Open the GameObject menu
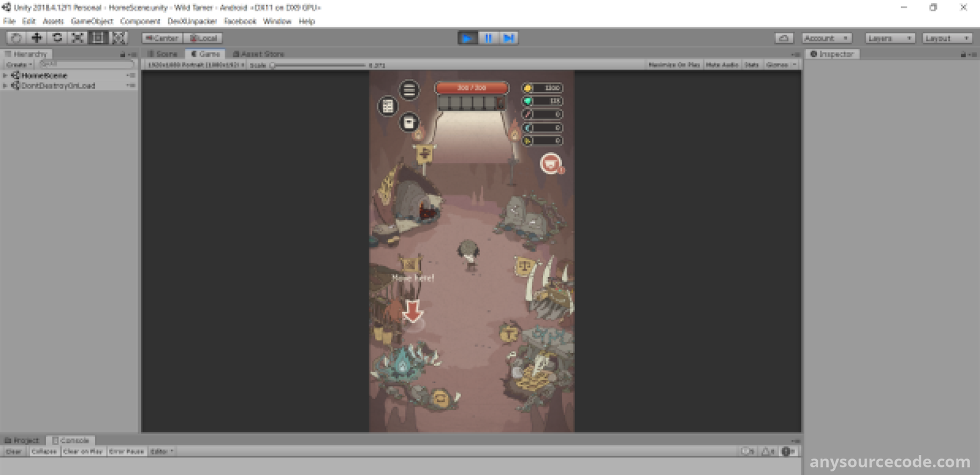980x475 pixels. point(92,21)
